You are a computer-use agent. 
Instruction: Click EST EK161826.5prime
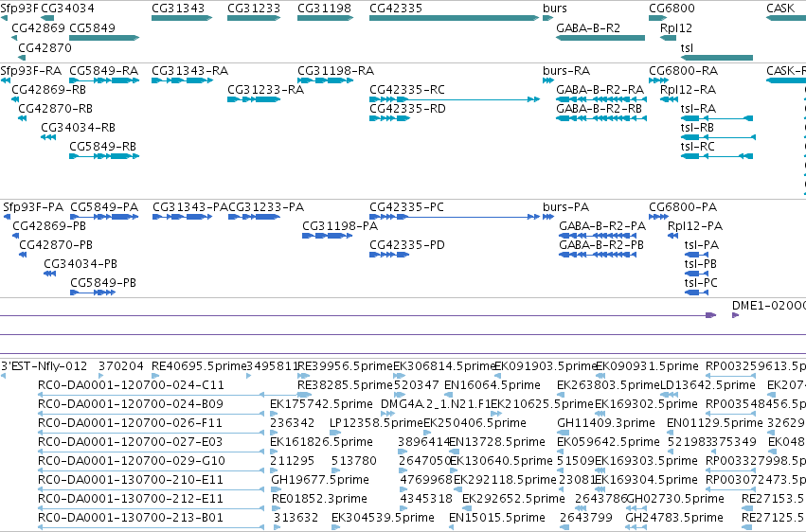point(275,452)
